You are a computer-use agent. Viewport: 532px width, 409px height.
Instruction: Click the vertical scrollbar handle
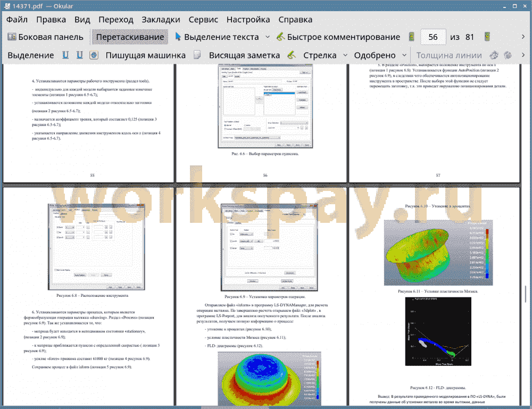coord(526,294)
